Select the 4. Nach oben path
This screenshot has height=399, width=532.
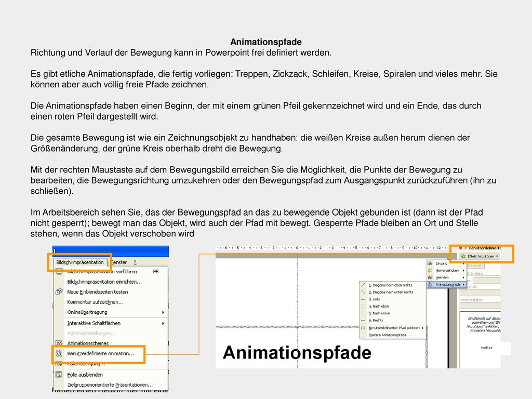(392, 306)
